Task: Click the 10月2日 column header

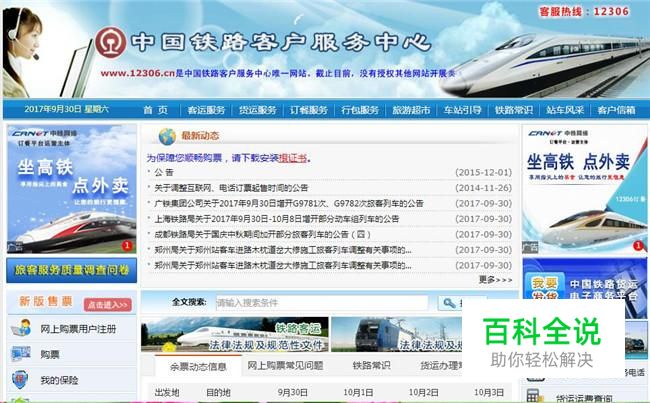Action: pos(423,392)
